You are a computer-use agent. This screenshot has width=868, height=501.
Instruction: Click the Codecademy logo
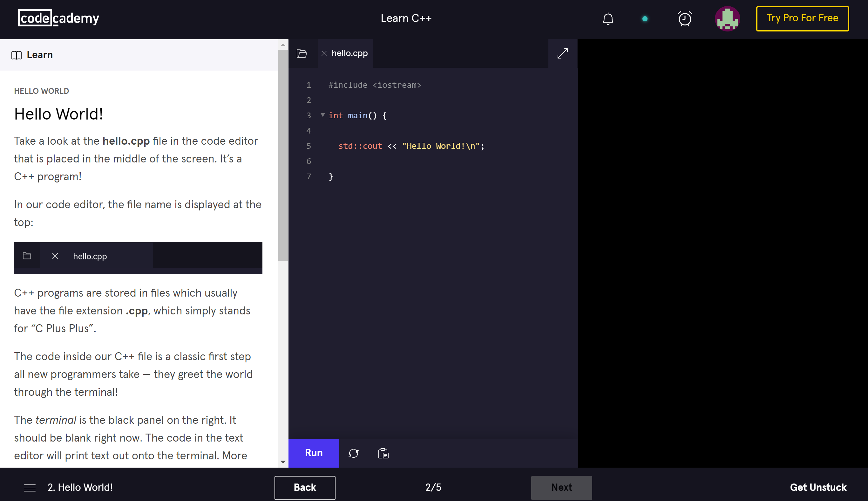tap(58, 18)
